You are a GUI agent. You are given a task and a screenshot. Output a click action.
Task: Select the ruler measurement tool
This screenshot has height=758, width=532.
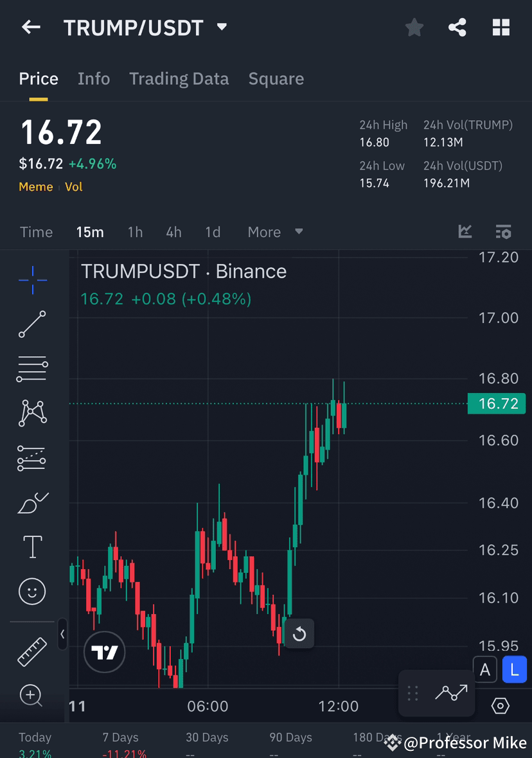pos(32,651)
